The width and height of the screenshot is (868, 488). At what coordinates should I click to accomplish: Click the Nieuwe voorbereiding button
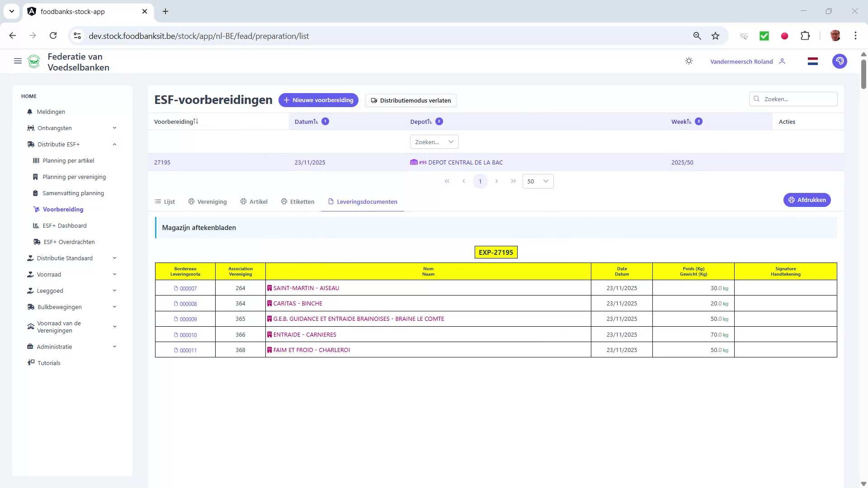click(x=318, y=100)
